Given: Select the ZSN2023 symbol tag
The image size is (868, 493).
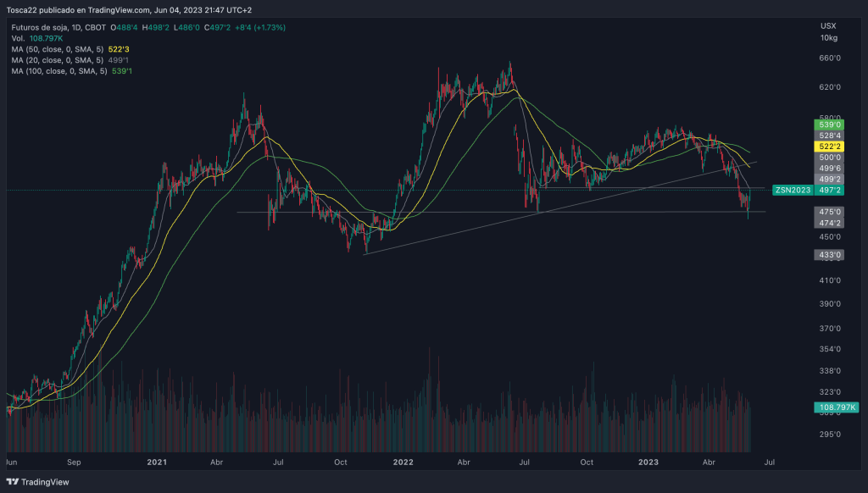Looking at the screenshot, I should coord(790,191).
